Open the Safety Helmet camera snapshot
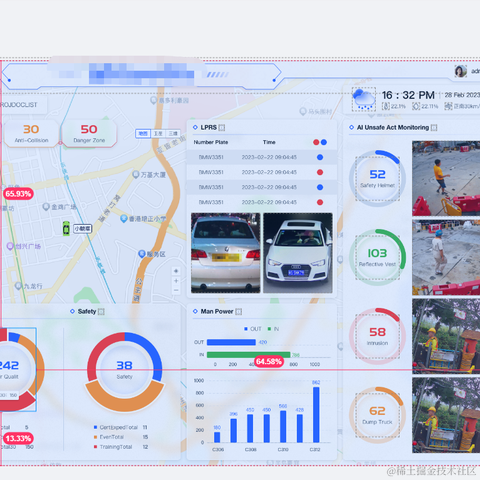 coord(446,178)
